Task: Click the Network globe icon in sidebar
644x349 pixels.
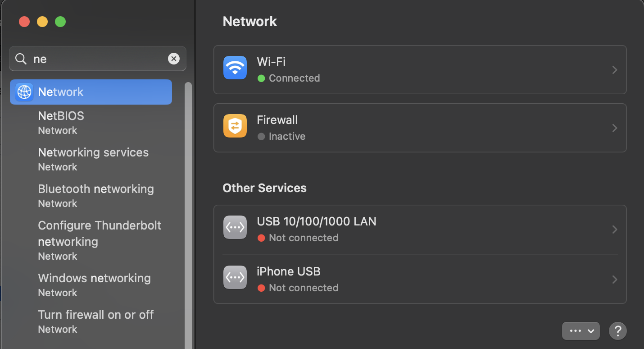Action: (24, 92)
